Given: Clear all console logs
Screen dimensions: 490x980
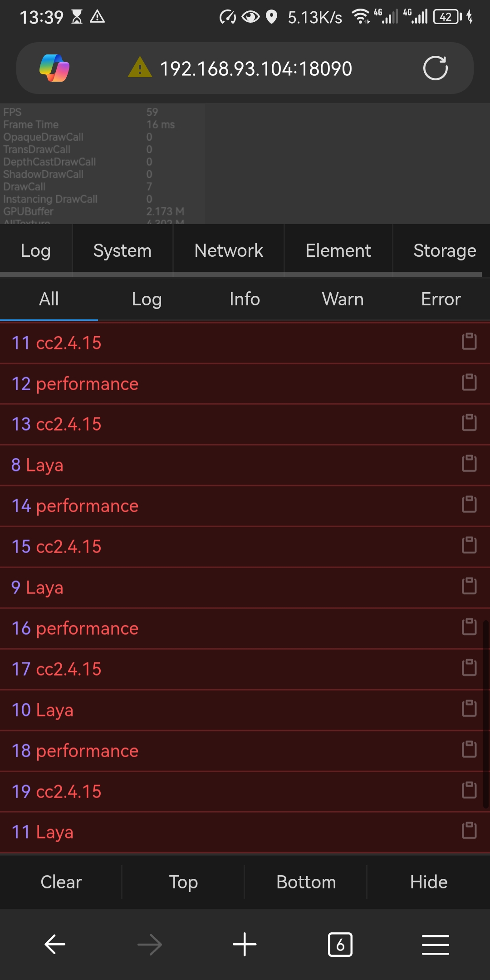Looking at the screenshot, I should [61, 882].
